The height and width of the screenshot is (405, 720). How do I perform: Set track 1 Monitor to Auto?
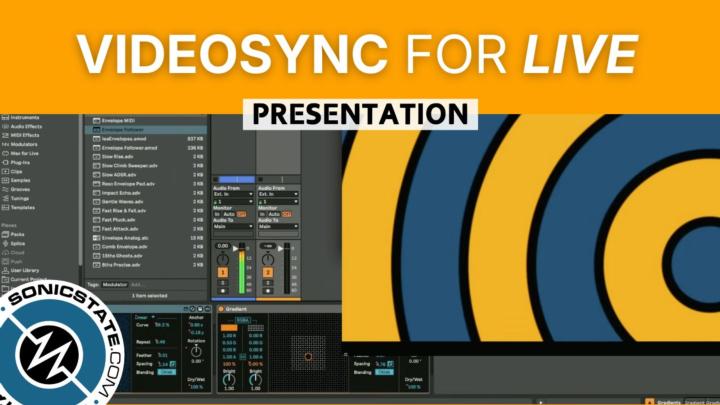pyautogui.click(x=229, y=214)
